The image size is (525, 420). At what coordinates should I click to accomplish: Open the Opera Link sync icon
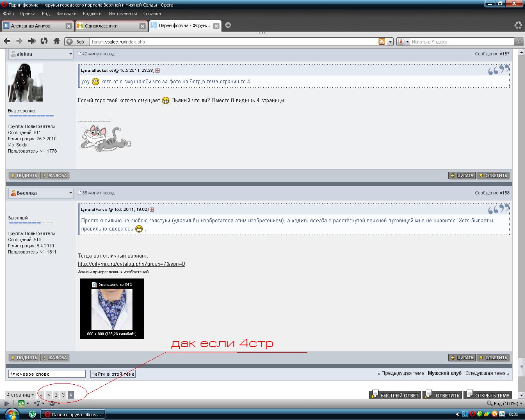pyautogui.click(x=21, y=404)
